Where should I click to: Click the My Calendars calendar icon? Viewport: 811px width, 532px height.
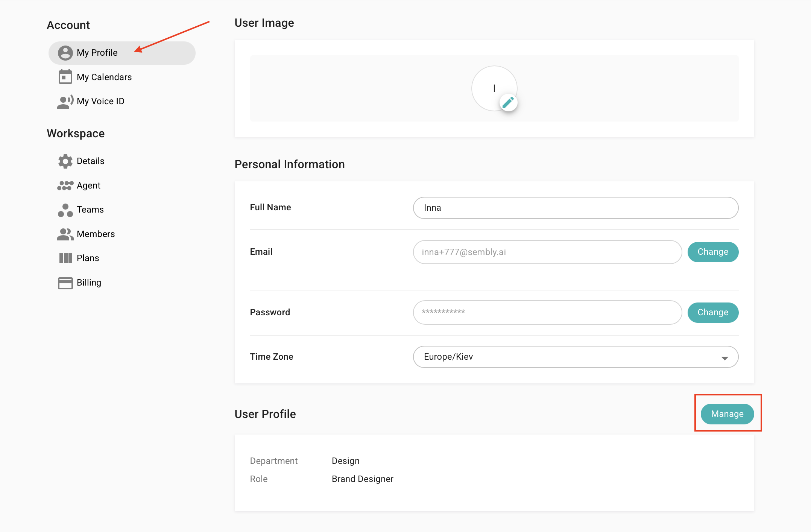coord(65,77)
